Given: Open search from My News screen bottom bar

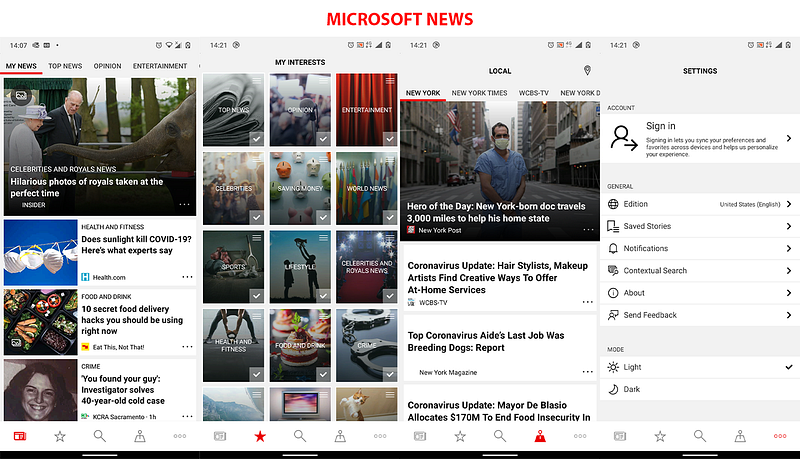Looking at the screenshot, I should [x=99, y=436].
